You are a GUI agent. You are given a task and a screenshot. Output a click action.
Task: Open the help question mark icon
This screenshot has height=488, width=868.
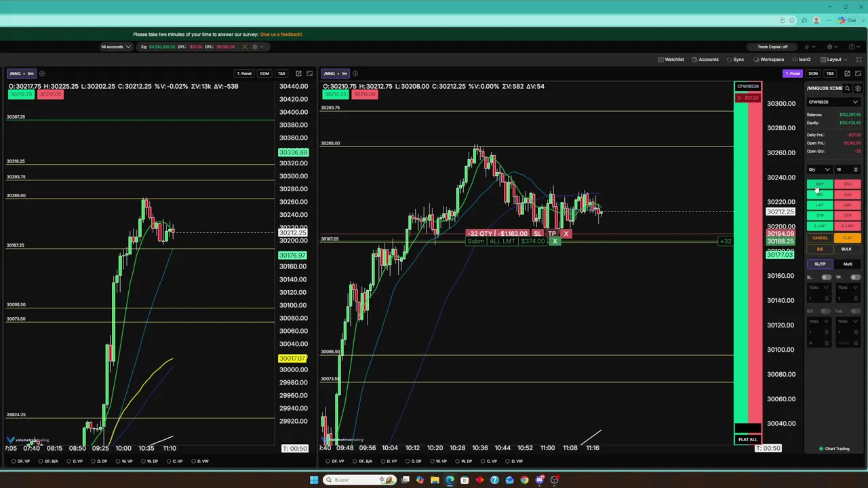click(x=852, y=47)
